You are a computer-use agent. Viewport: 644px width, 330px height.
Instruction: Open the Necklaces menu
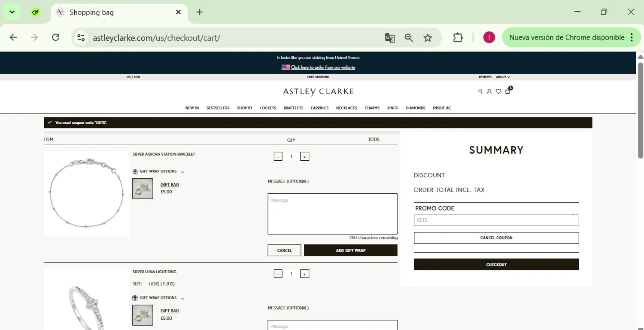click(x=346, y=108)
